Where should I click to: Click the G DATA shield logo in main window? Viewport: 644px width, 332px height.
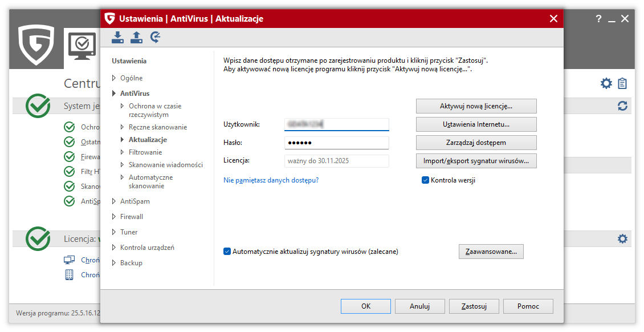(36, 45)
